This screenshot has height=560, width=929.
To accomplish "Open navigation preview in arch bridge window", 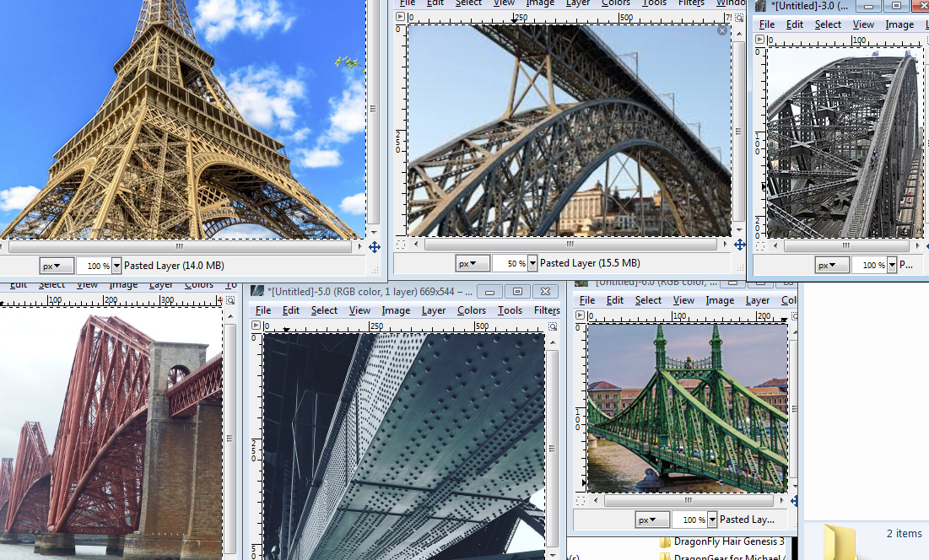I will (739, 244).
